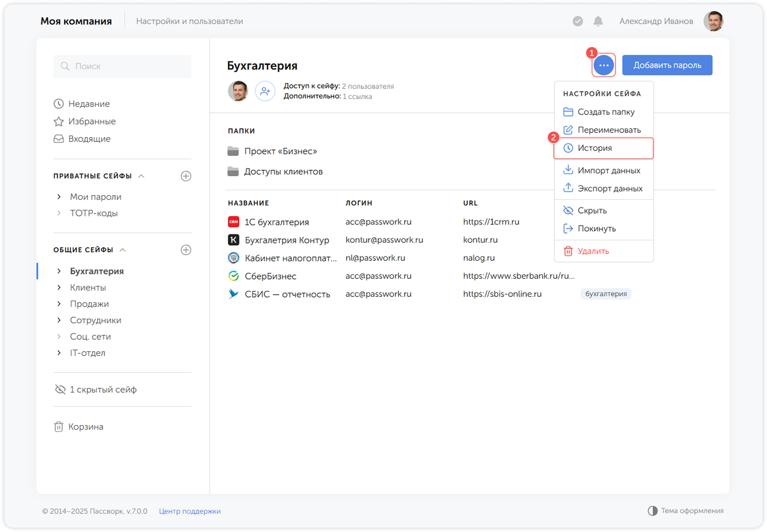The height and width of the screenshot is (532, 767).
Task: Click the 2 пользователя access text
Action: click(x=368, y=86)
